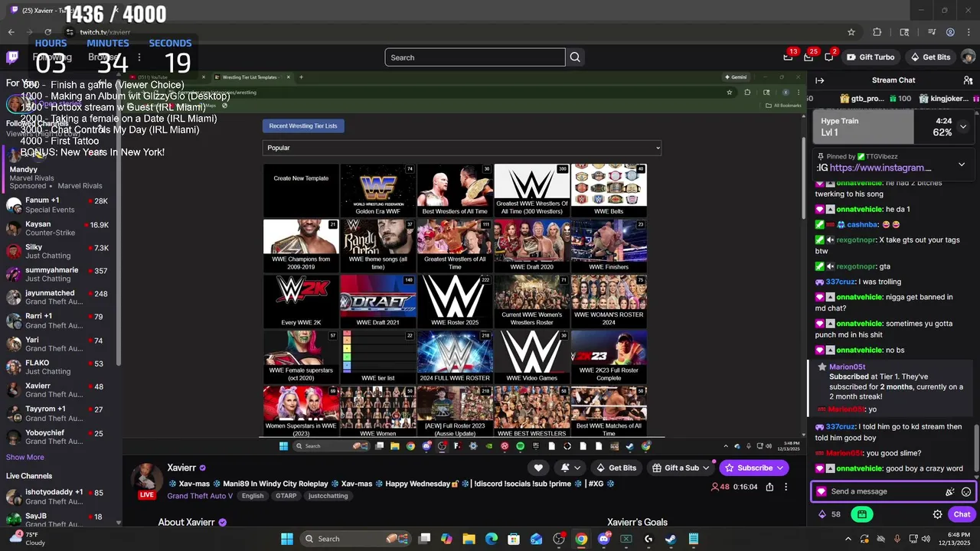
Task: Click the English stream tag
Action: 253,496
